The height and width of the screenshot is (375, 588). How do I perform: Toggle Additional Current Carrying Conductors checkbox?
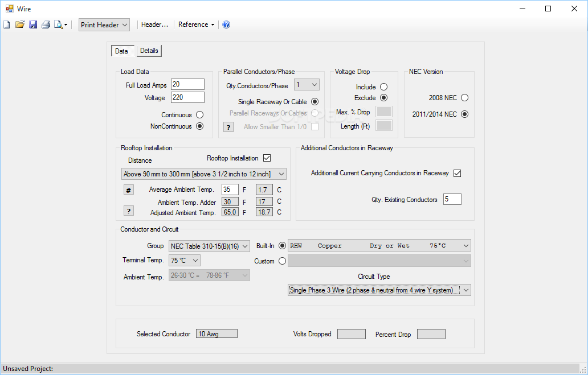[x=457, y=173]
